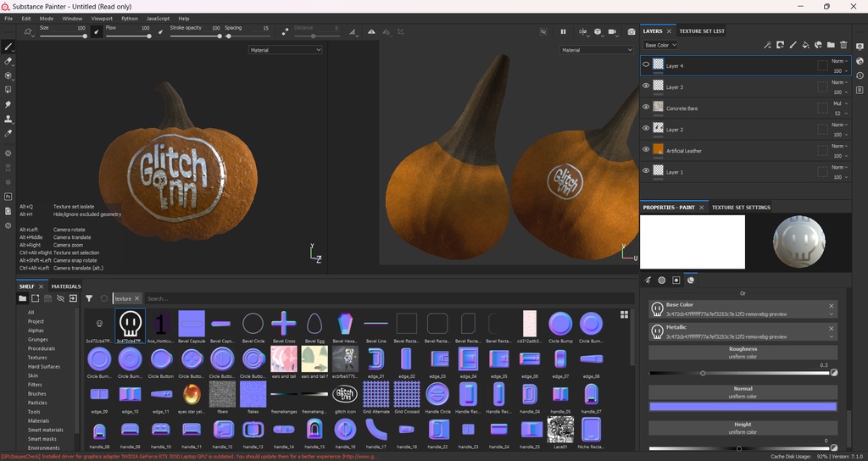Add an effect with the magic wand icon
868x461 pixels.
(767, 45)
